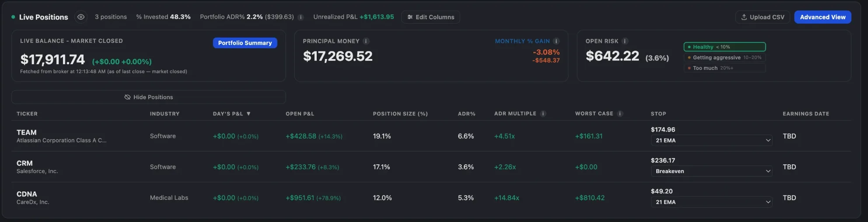Click the Medical Labs industry cell
Viewport: 868px width, 222px height.
[169, 198]
